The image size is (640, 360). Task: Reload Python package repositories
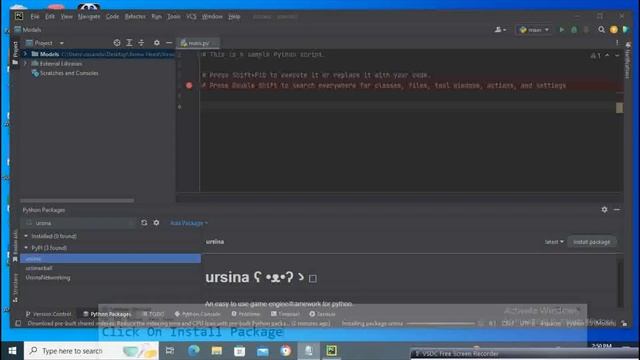[x=144, y=223]
